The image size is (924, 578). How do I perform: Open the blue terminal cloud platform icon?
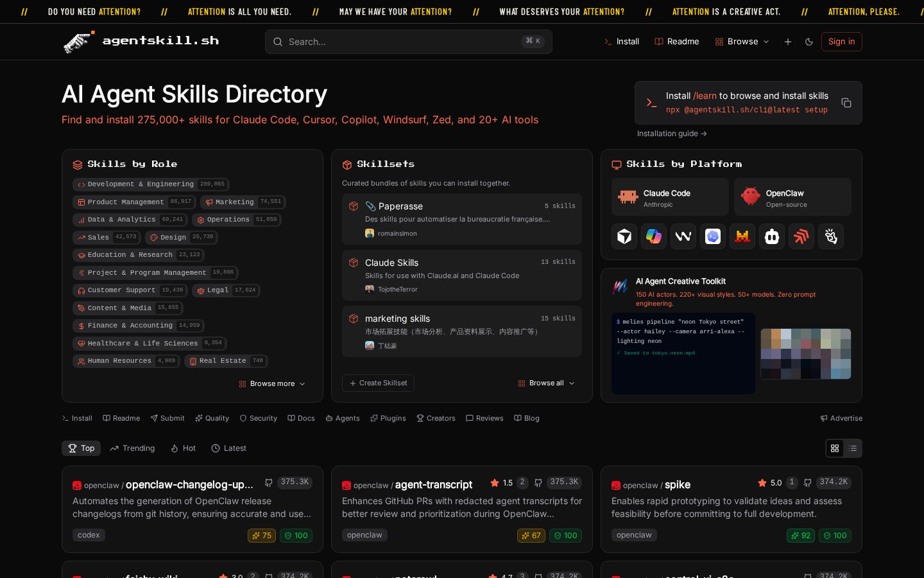tap(713, 236)
